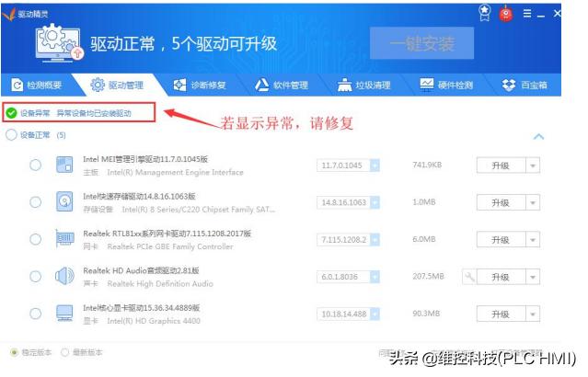Image resolution: width=588 pixels, height=377 pixels.
Task: Click the 异常设备均已安装驱动 status text
Action: (x=94, y=113)
